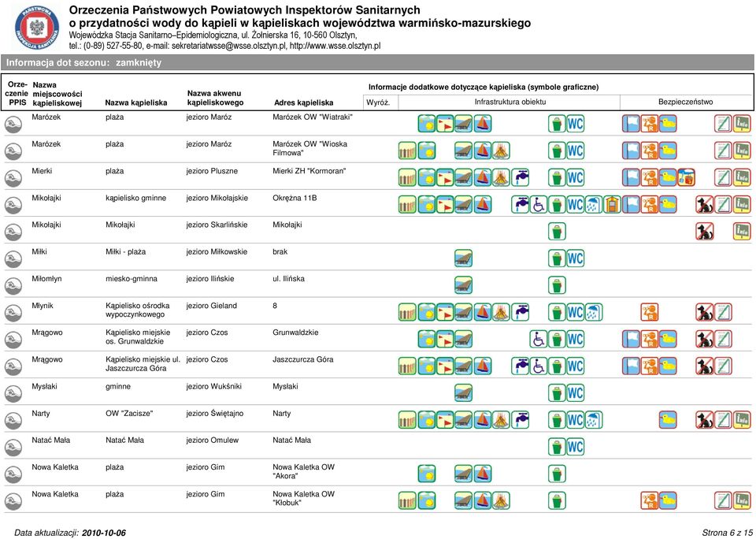The image size is (756, 539).
Task: Click the pier icon in Mysłaki row
Action: (463, 392)
